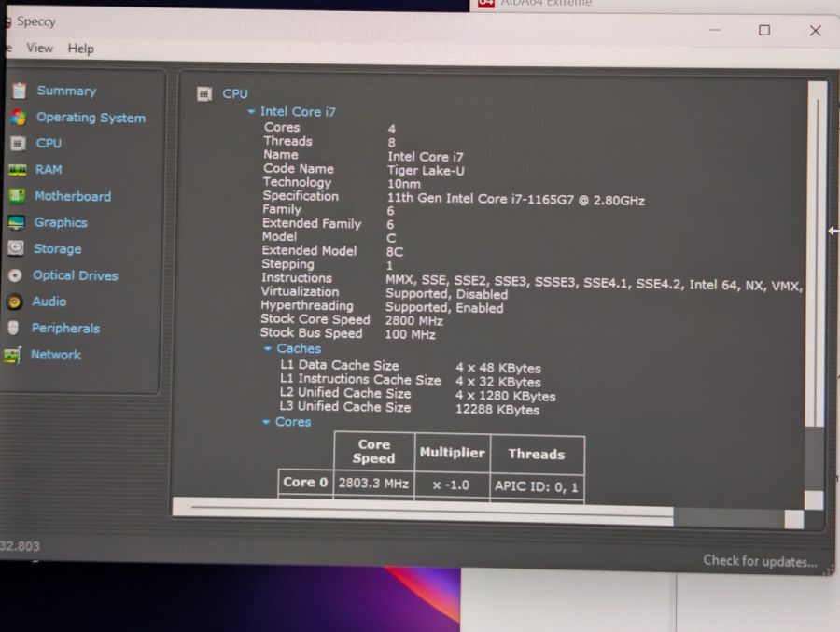Image resolution: width=840 pixels, height=632 pixels.
Task: Click the CPU section header chip icon
Action: tap(204, 94)
